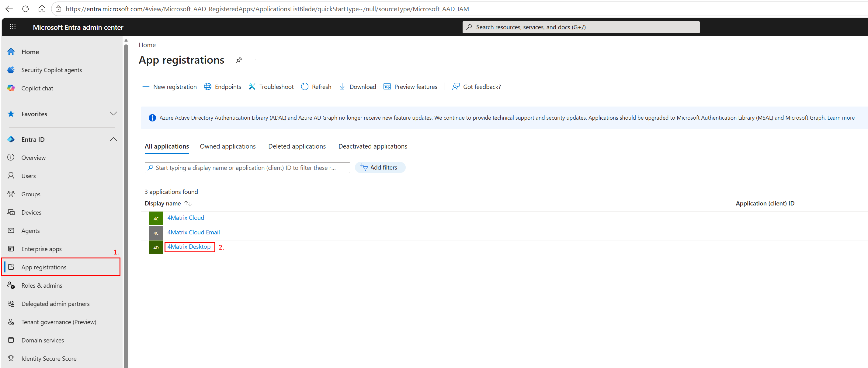Click the Users person icon
868x368 pixels.
(11, 175)
